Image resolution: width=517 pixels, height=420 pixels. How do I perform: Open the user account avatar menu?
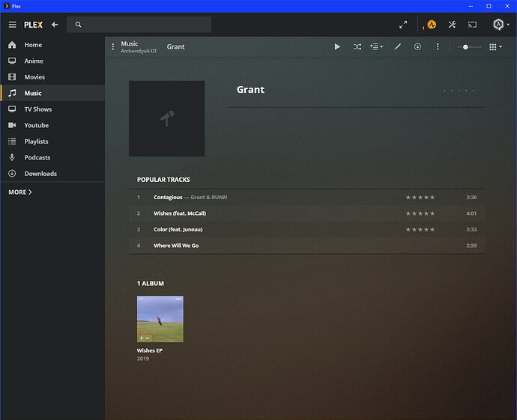[x=501, y=25]
